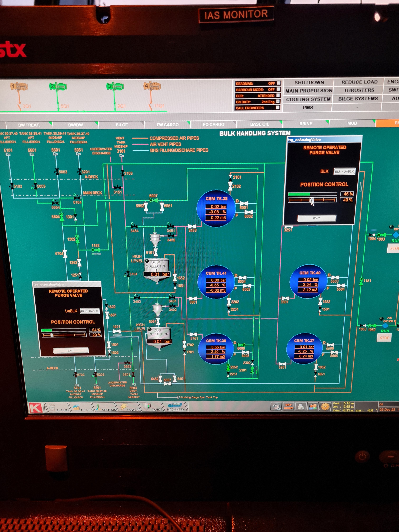This screenshot has width=399, height=532.
Task: Toggle the CALL ENGINEERS checkbox
Action: point(277,108)
